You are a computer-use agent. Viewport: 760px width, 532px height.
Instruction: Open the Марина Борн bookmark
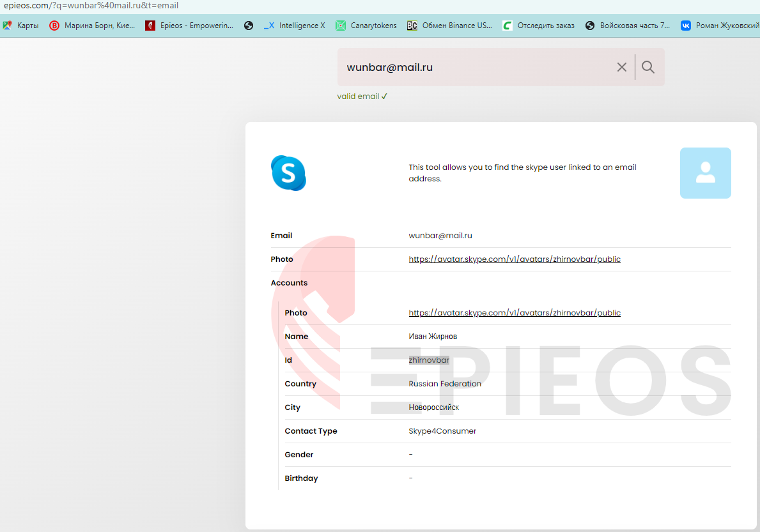pyautogui.click(x=92, y=26)
